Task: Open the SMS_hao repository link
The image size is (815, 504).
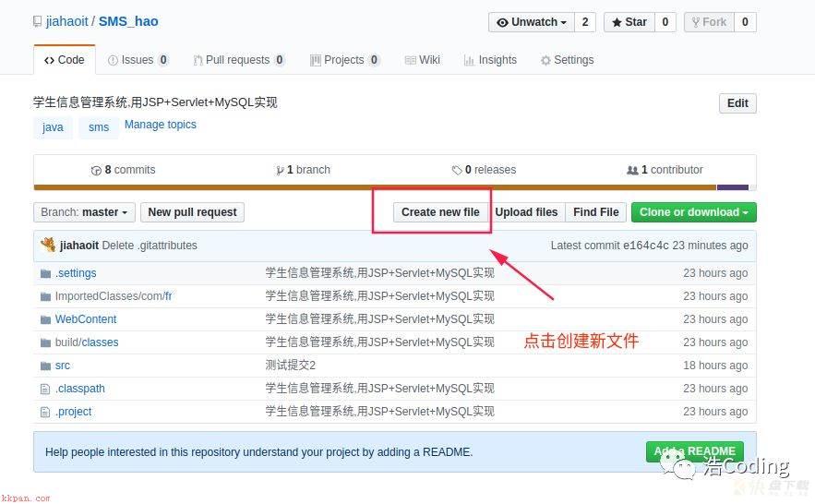Action: point(128,21)
